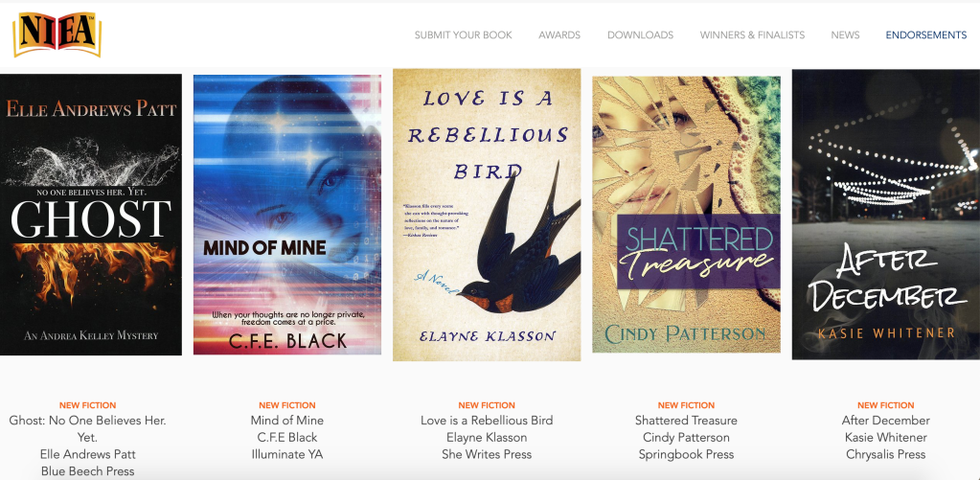This screenshot has height=480, width=980.
Task: Open the Mind of Mine cover image
Action: point(286,215)
